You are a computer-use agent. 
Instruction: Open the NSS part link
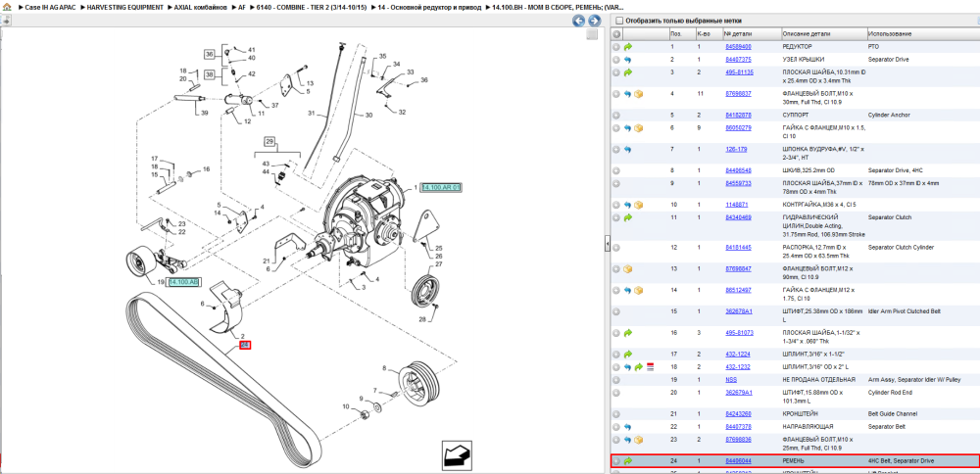tap(731, 380)
